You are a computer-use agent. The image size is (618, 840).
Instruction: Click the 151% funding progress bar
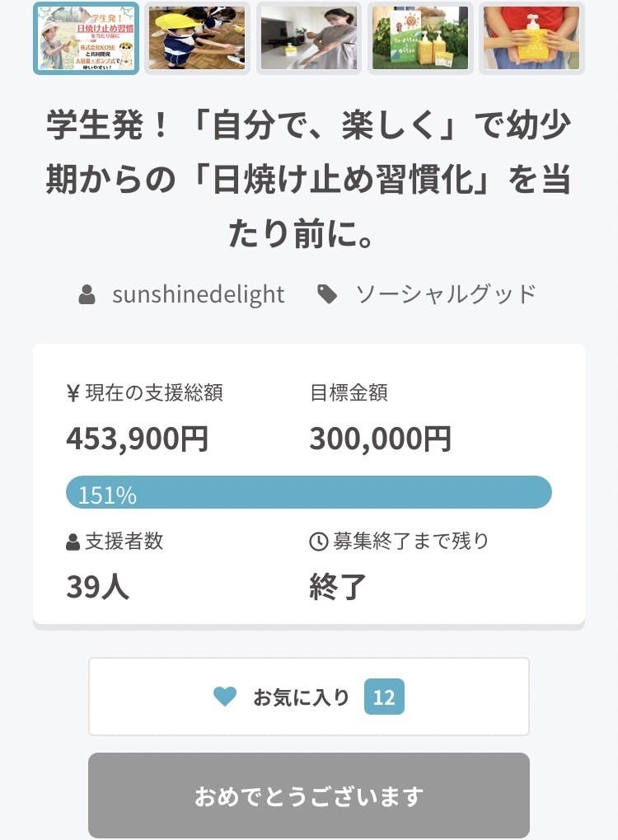pos(309,492)
